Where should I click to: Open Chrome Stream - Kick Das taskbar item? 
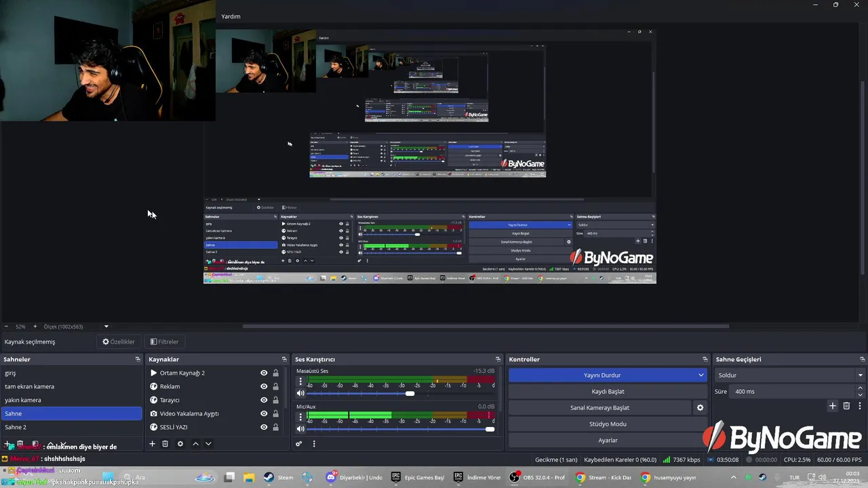[604, 477]
